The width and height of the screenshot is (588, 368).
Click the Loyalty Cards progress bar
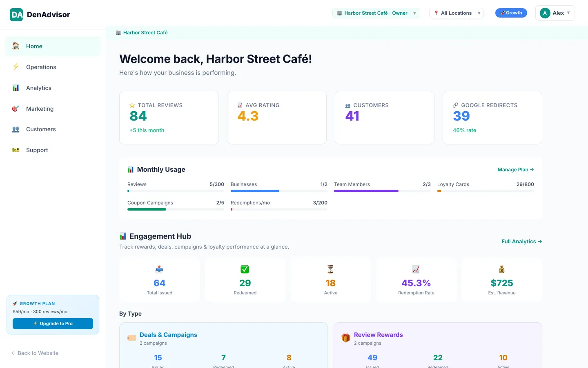point(486,191)
